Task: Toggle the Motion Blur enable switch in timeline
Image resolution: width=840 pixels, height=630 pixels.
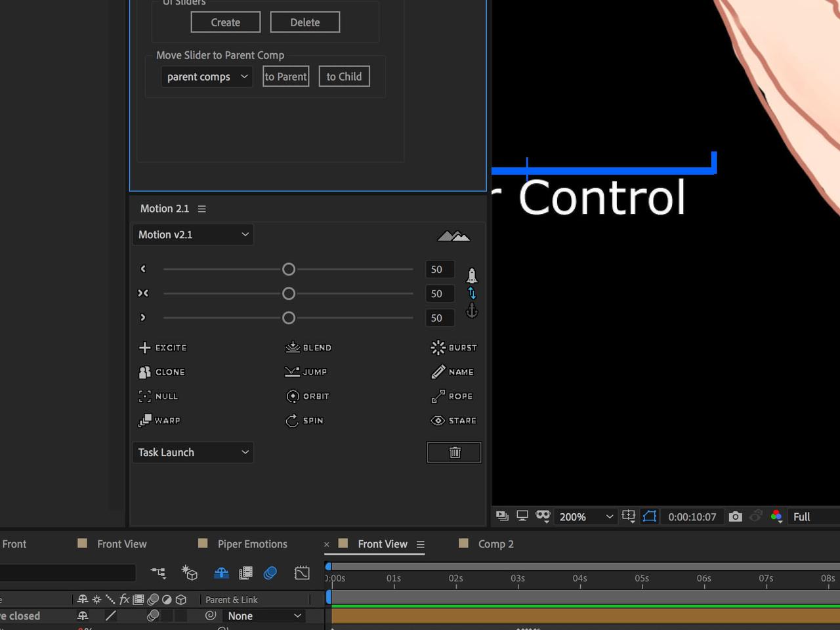Action: [270, 573]
